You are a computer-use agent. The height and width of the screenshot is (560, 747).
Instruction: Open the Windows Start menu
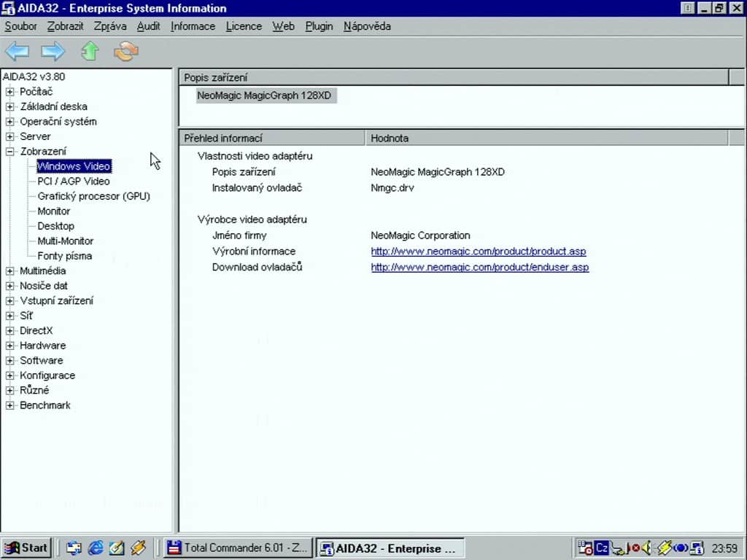coord(26,548)
